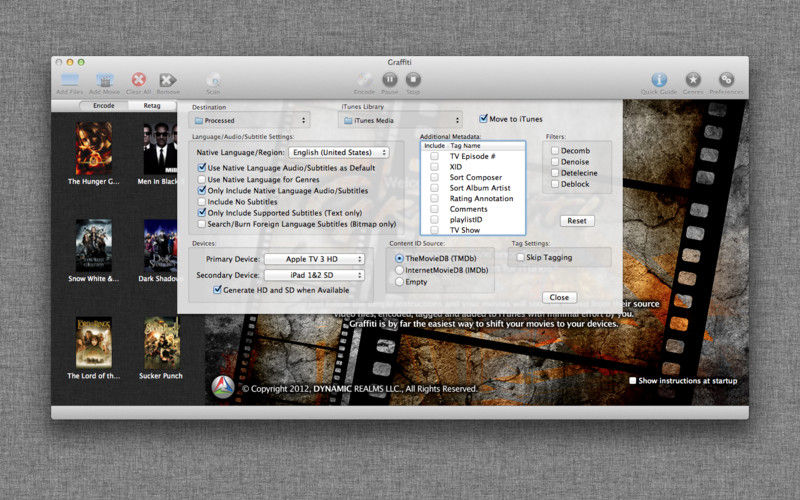This screenshot has height=500, width=800.
Task: Toggle Show instructions at startup checkbox
Action: [633, 381]
